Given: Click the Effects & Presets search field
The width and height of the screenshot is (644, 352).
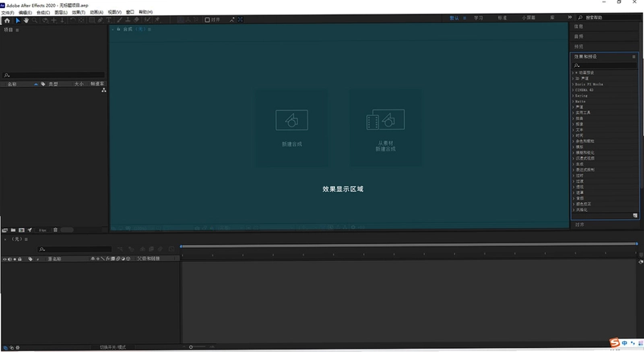Looking at the screenshot, I should [605, 66].
